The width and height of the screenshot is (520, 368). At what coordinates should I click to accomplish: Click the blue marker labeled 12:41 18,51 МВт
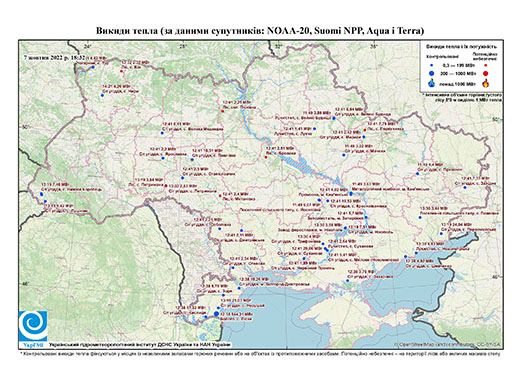[x=192, y=160]
